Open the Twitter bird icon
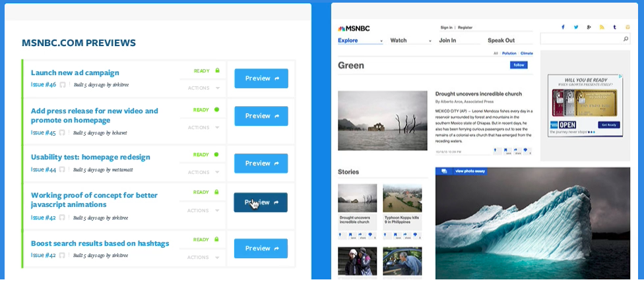Viewport: 644px width, 286px height. point(576,27)
